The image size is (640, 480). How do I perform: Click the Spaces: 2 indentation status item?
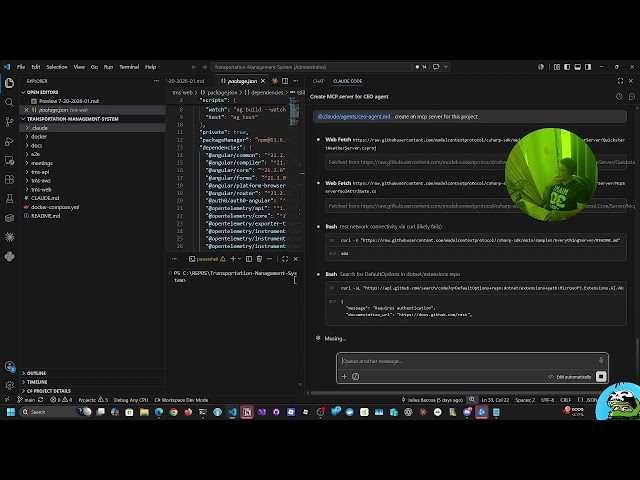click(525, 400)
